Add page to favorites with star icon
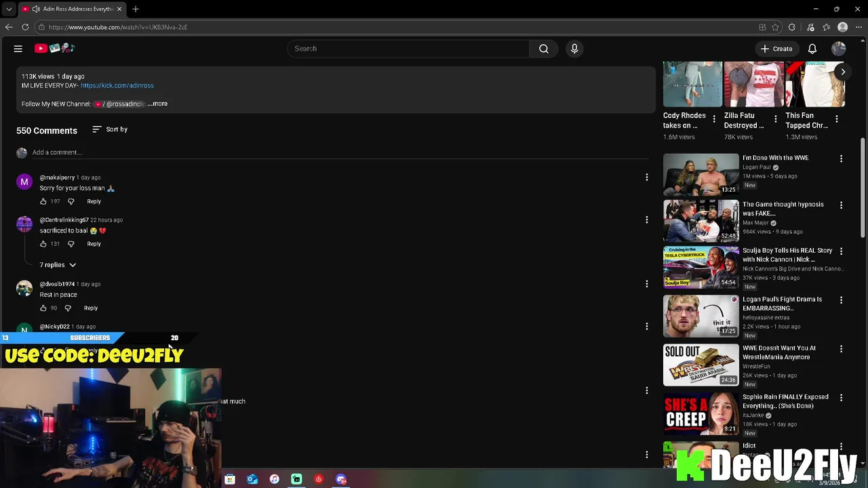 click(775, 27)
